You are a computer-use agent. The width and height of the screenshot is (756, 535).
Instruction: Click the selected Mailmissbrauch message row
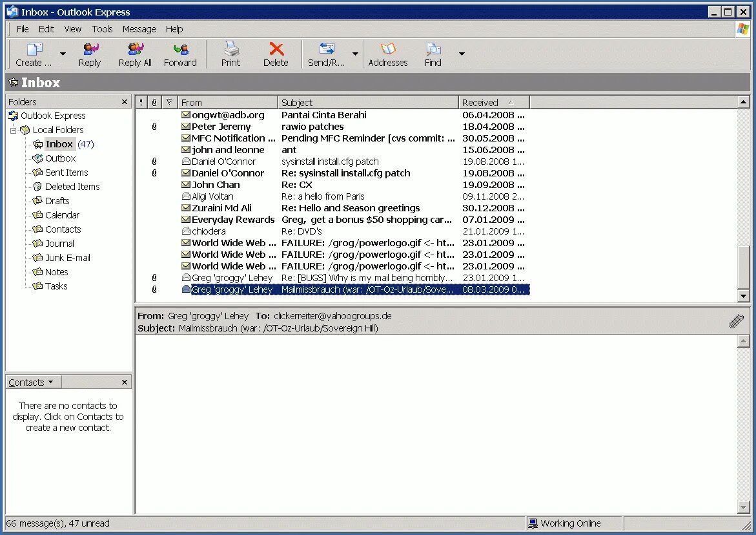click(332, 289)
